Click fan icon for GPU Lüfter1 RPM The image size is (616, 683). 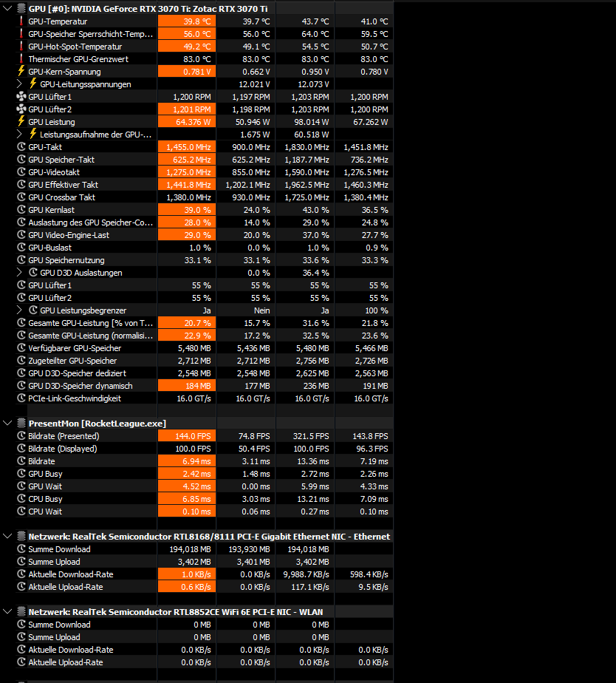tap(21, 96)
